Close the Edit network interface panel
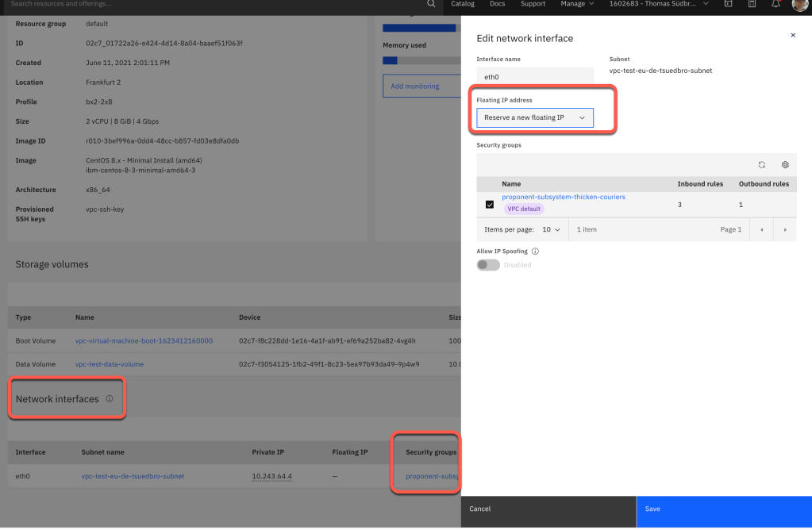The height and width of the screenshot is (530, 812). click(x=792, y=36)
